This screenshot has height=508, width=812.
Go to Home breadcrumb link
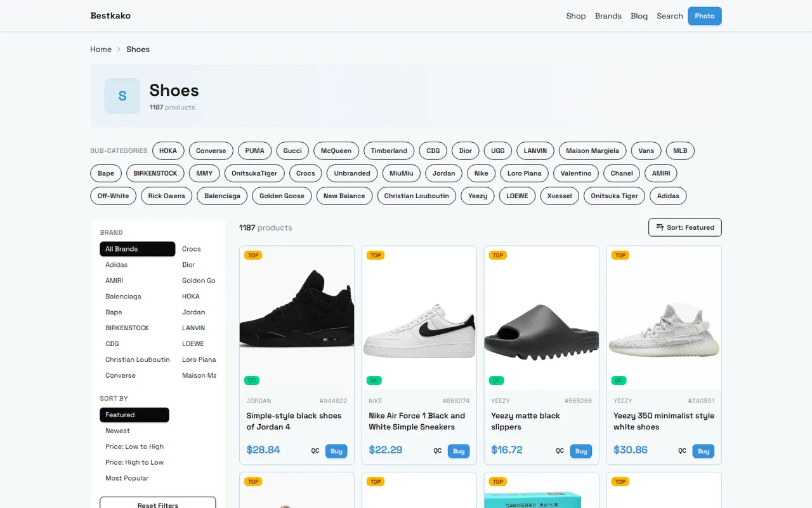click(101, 49)
